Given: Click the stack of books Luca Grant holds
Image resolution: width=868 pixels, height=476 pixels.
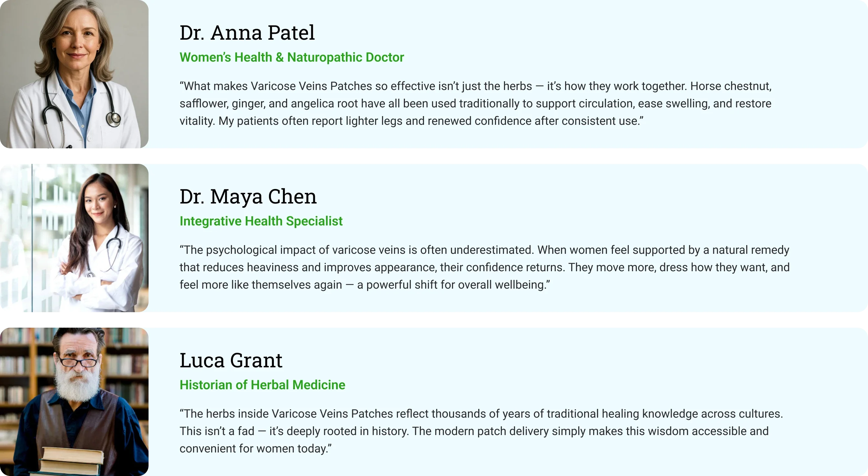Looking at the screenshot, I should coord(72,461).
